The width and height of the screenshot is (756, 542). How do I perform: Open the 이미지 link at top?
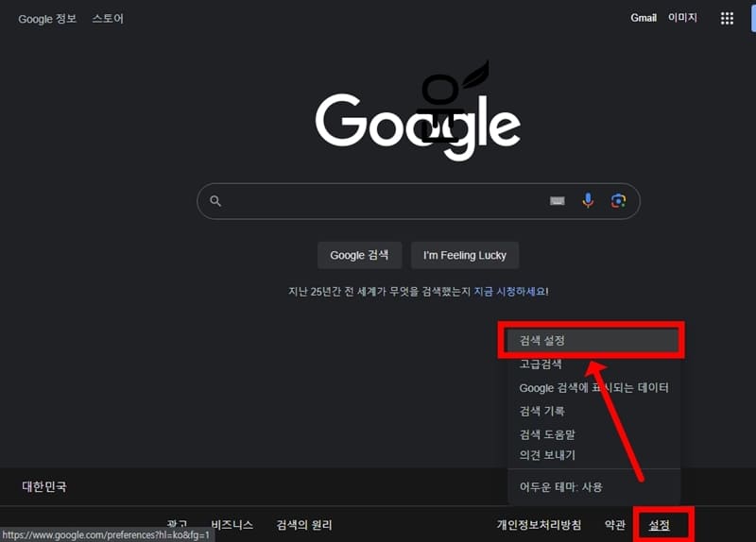click(x=682, y=18)
